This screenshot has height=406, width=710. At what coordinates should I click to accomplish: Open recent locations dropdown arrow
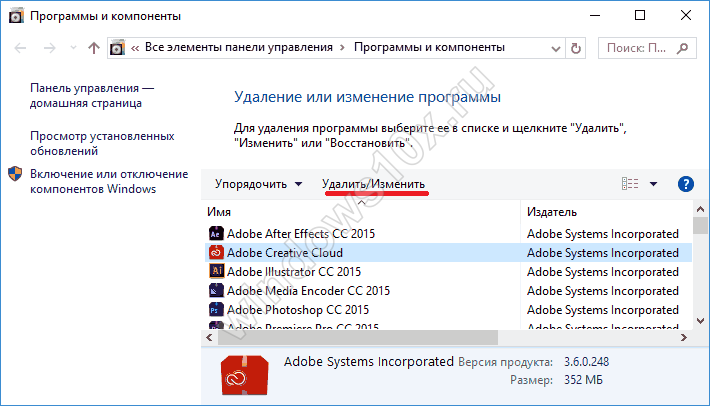tap(73, 48)
